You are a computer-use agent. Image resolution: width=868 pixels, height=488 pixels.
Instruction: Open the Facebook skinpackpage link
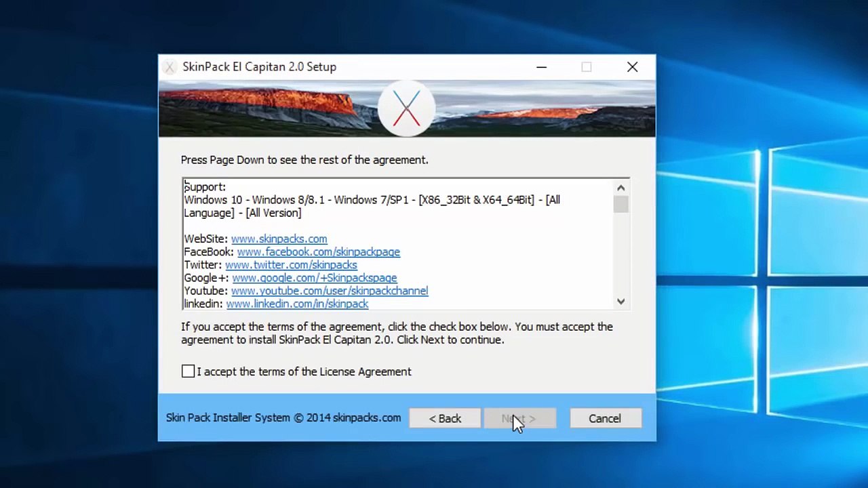click(318, 251)
